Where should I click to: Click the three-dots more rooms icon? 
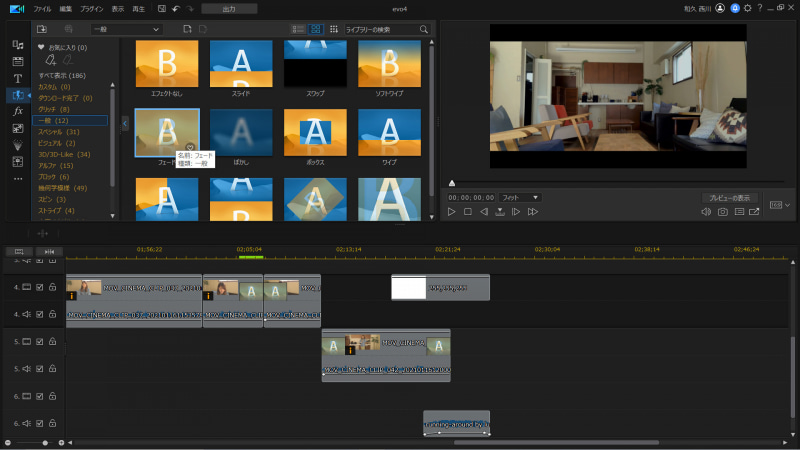tap(18, 179)
